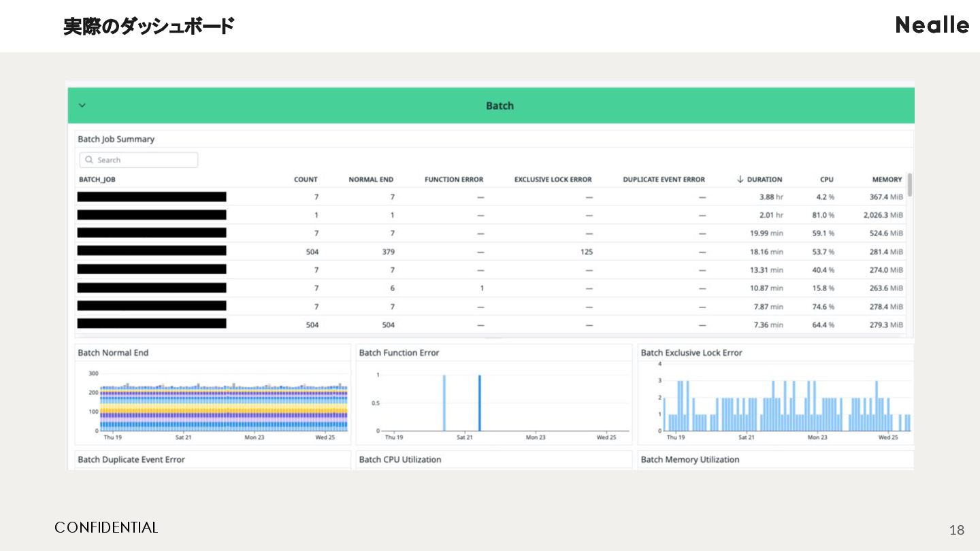This screenshot has width=980, height=551.
Task: Open the Batch Normal End chart title
Action: 113,352
